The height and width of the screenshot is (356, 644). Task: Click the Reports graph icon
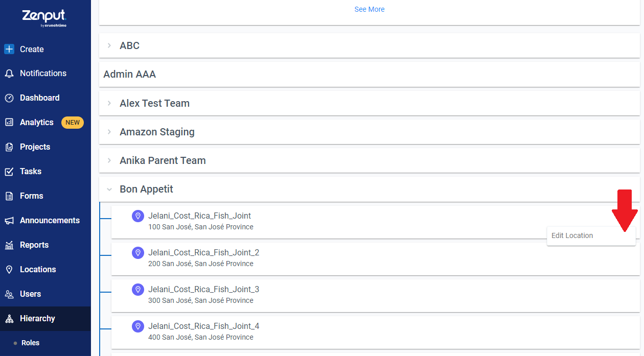point(9,245)
